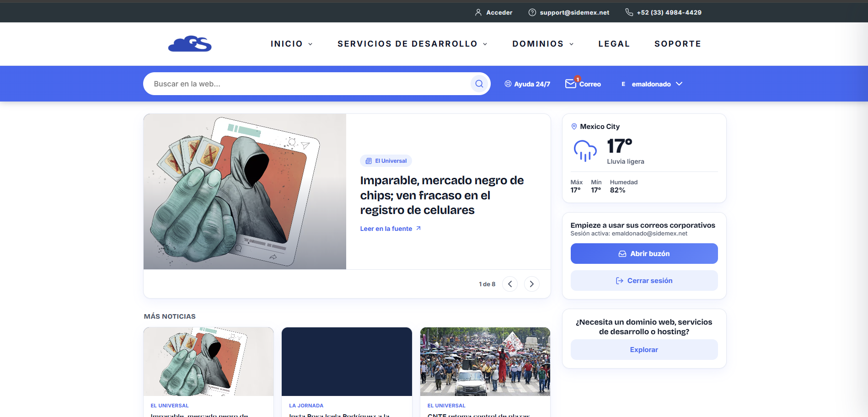This screenshot has height=417, width=868.
Task: Open the SOPORTE menu item
Action: tap(678, 44)
